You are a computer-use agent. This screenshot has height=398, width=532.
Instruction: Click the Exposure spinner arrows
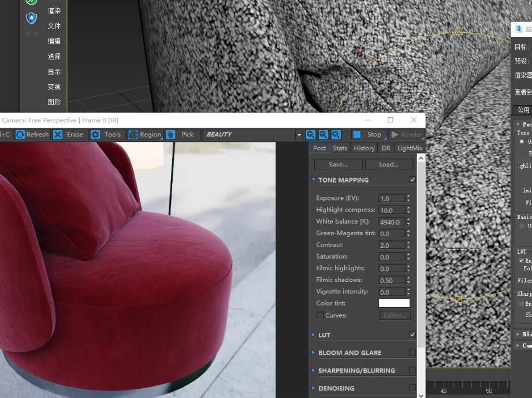point(408,198)
